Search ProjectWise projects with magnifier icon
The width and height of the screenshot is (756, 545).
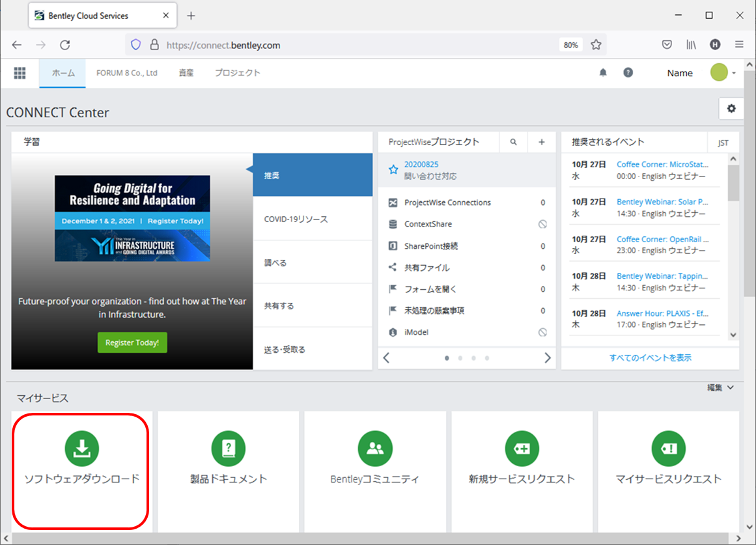514,143
